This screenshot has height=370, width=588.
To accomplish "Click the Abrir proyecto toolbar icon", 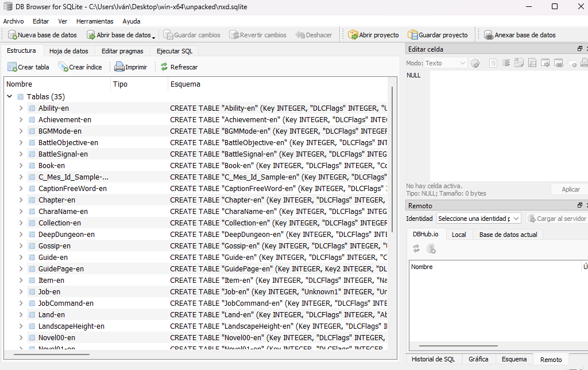I will pos(353,35).
